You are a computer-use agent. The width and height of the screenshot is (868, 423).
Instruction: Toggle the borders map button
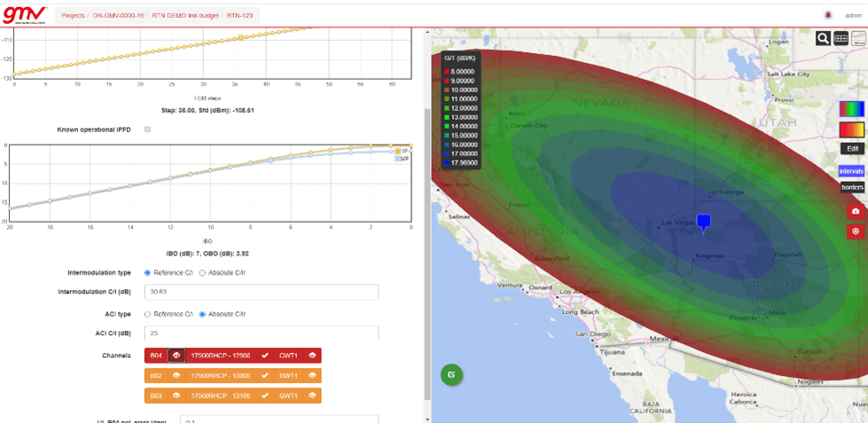(853, 188)
